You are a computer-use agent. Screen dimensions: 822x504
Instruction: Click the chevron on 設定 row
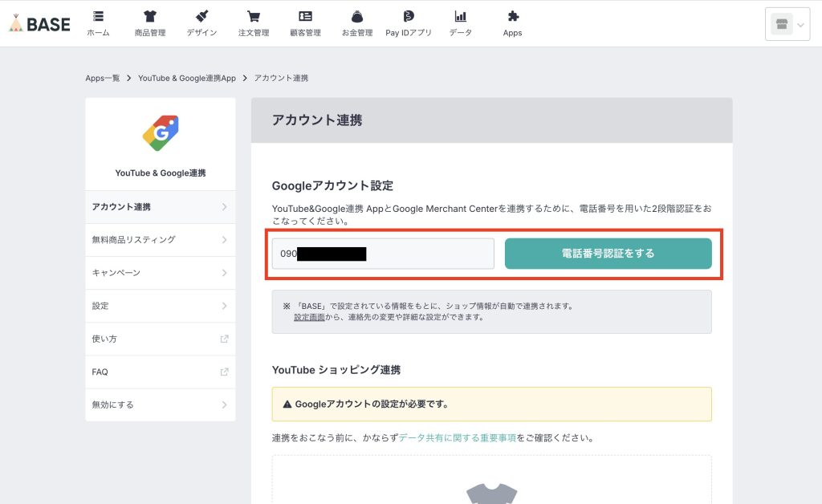(x=225, y=306)
